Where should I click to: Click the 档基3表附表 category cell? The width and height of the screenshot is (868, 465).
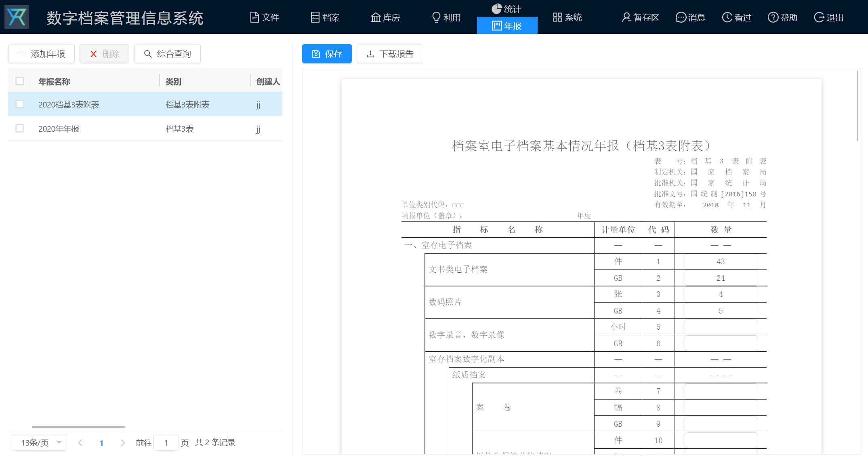tap(187, 105)
